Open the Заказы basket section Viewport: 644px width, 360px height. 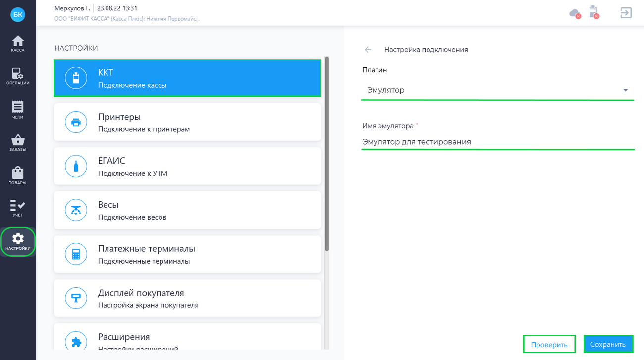point(18,143)
